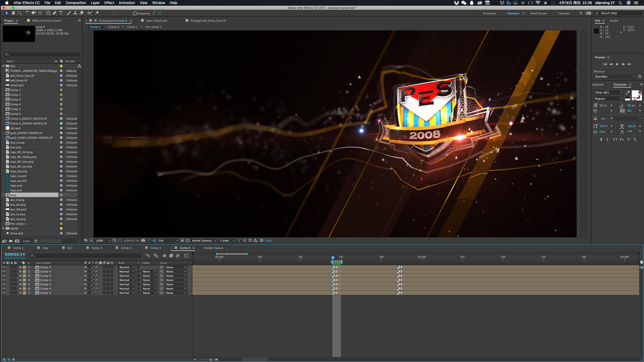Open the composition mini-flowchart in timeline
Image resolution: width=644 pixels, height=362 pixels.
point(147,256)
